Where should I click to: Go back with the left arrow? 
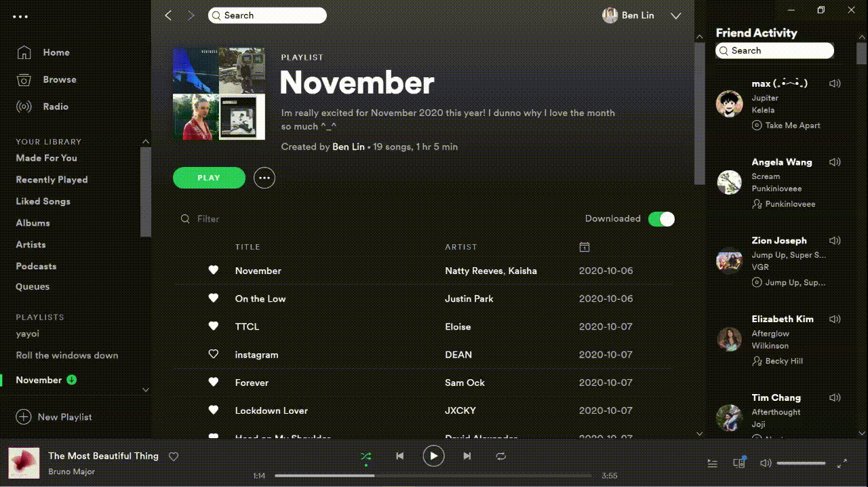coord(168,16)
